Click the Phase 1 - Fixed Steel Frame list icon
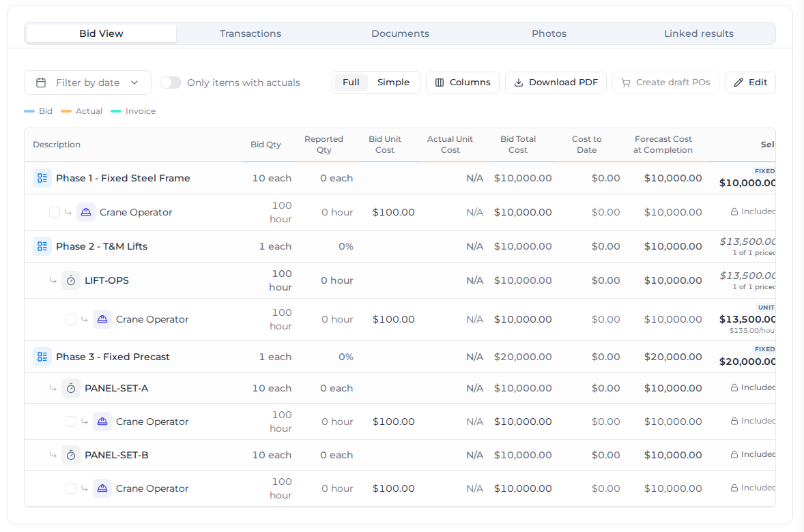Viewport: 804px width, 532px height. coord(42,178)
